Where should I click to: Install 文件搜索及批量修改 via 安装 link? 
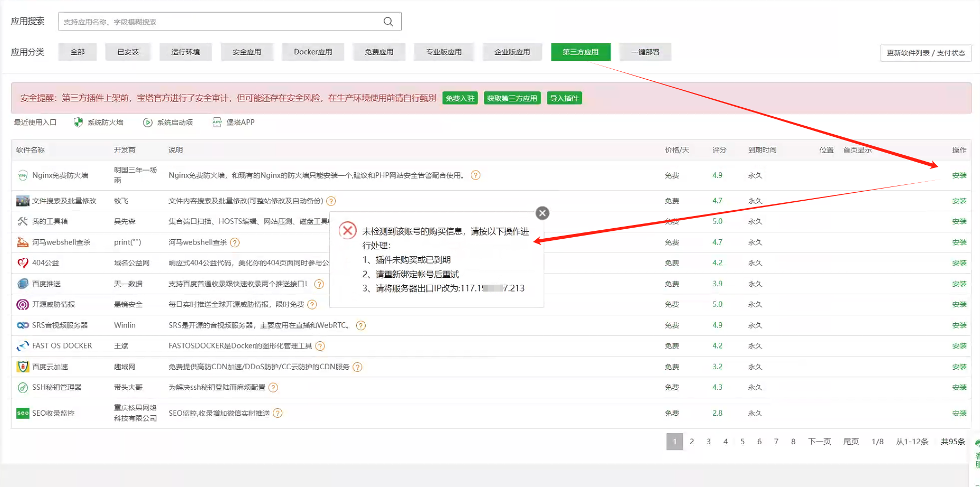959,201
